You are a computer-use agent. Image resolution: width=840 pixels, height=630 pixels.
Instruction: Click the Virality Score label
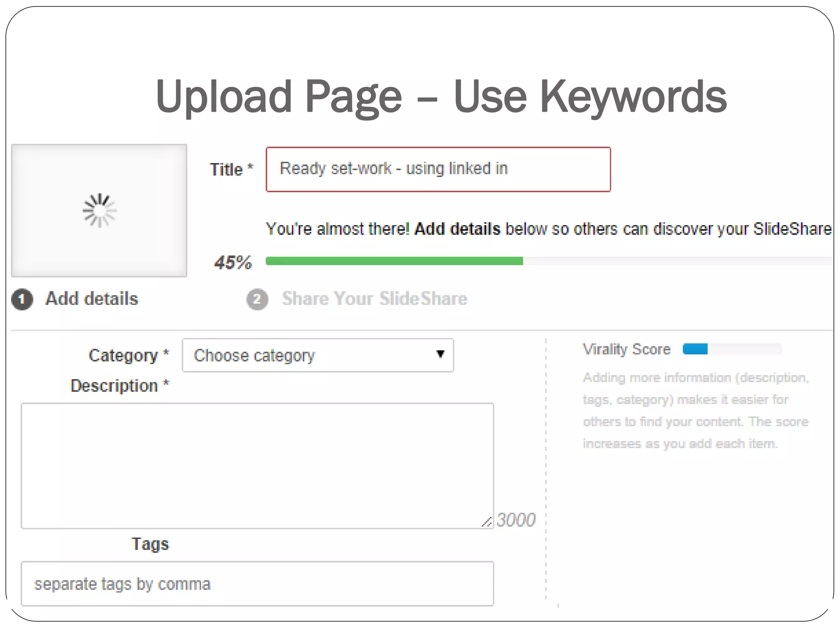coord(627,349)
